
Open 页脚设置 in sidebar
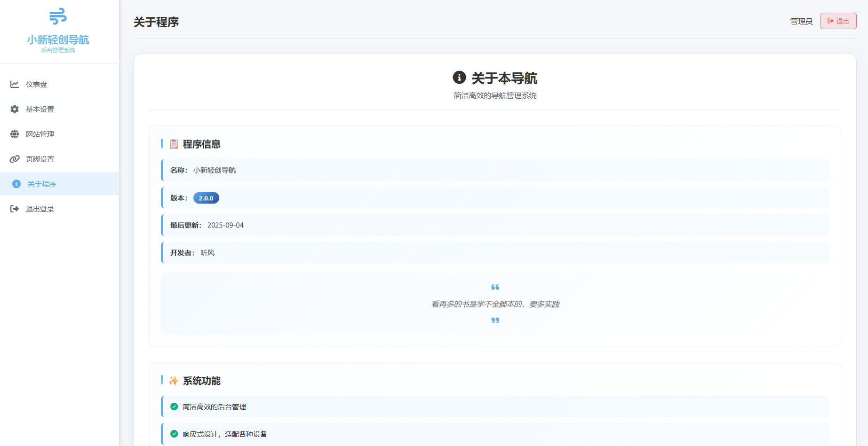point(59,159)
